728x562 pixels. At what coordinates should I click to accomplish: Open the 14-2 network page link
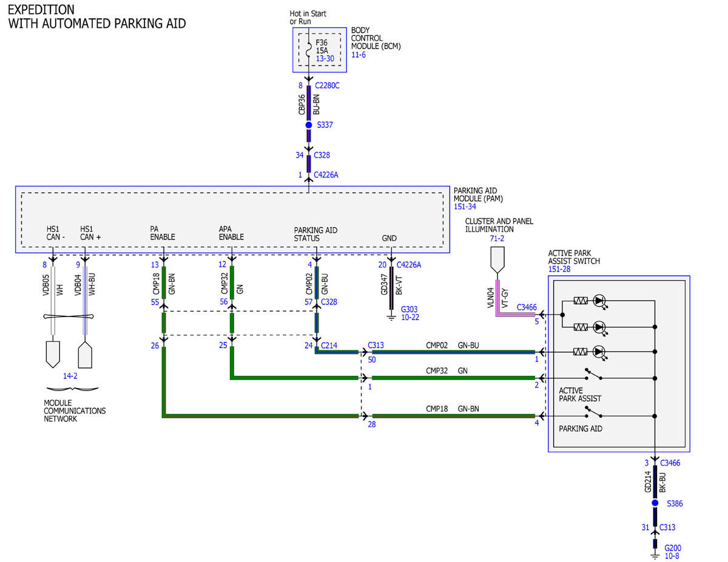pos(70,376)
